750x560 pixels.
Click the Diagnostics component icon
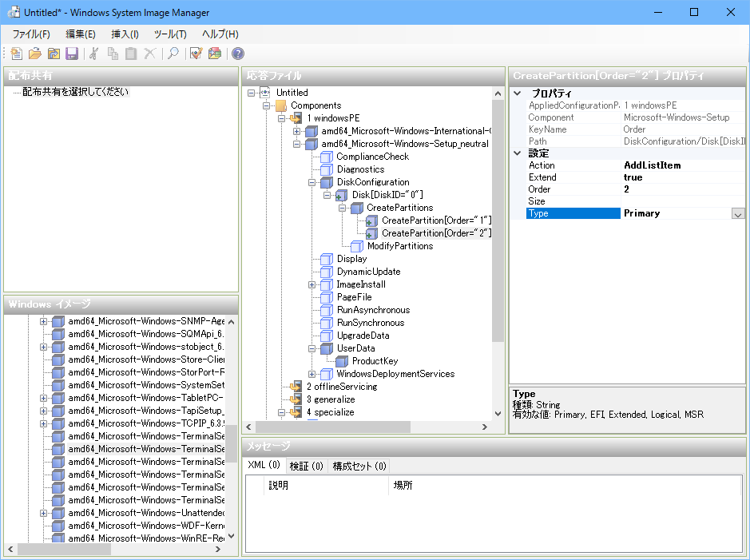326,169
